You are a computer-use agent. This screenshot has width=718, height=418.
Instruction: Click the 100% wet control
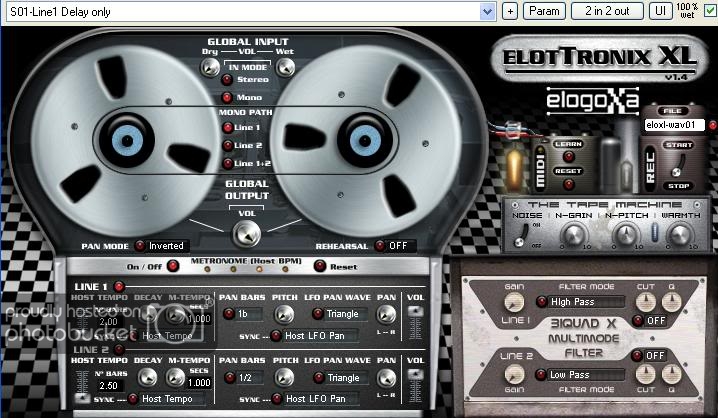click(687, 11)
